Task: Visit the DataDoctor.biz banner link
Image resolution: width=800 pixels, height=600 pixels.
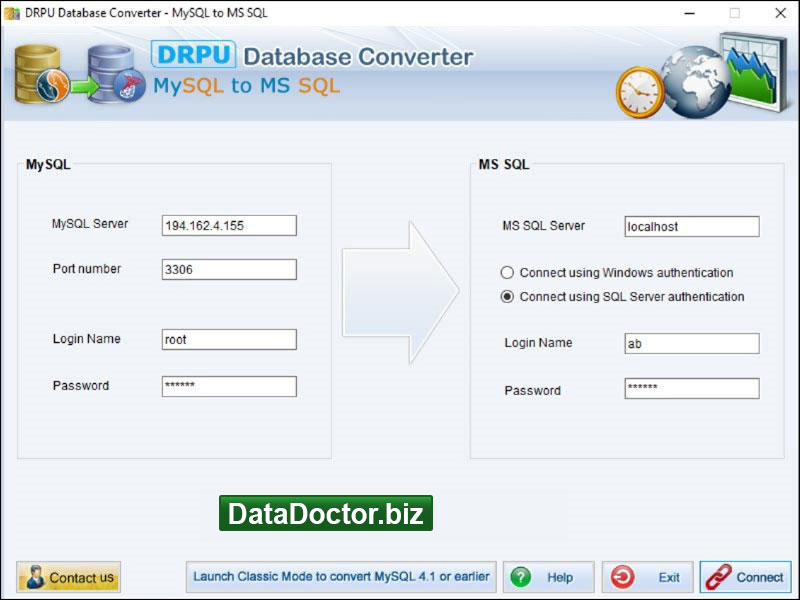Action: click(326, 514)
